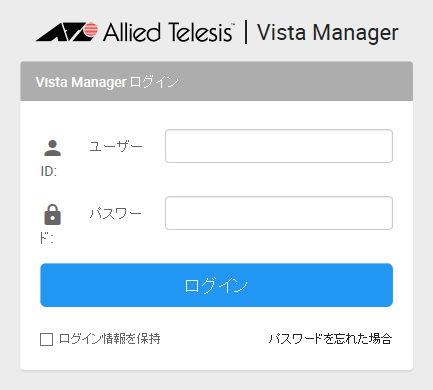Image resolution: width=433 pixels, height=390 pixels.
Task: Click the Vista Manager text in the header bar
Action: tap(81, 82)
